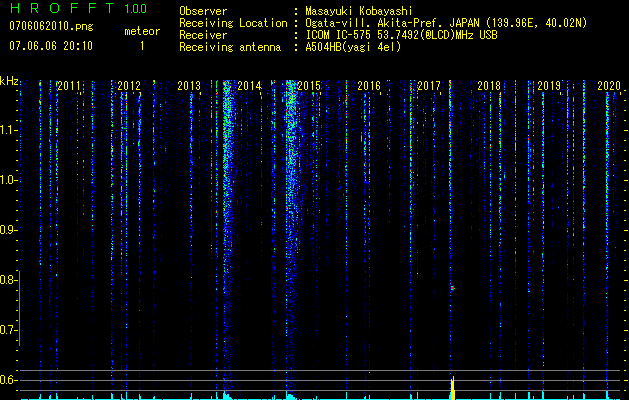Click the 2019 time marker
The image size is (629, 400).
[549, 86]
